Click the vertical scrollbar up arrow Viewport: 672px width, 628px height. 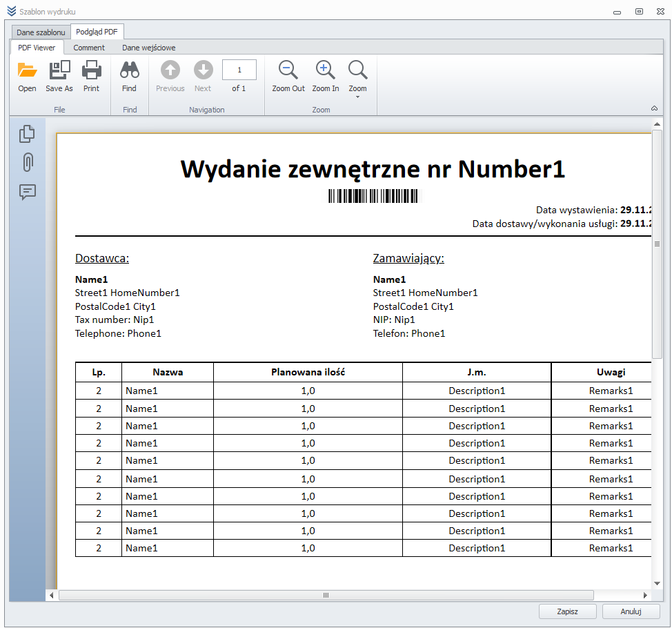[x=657, y=124]
